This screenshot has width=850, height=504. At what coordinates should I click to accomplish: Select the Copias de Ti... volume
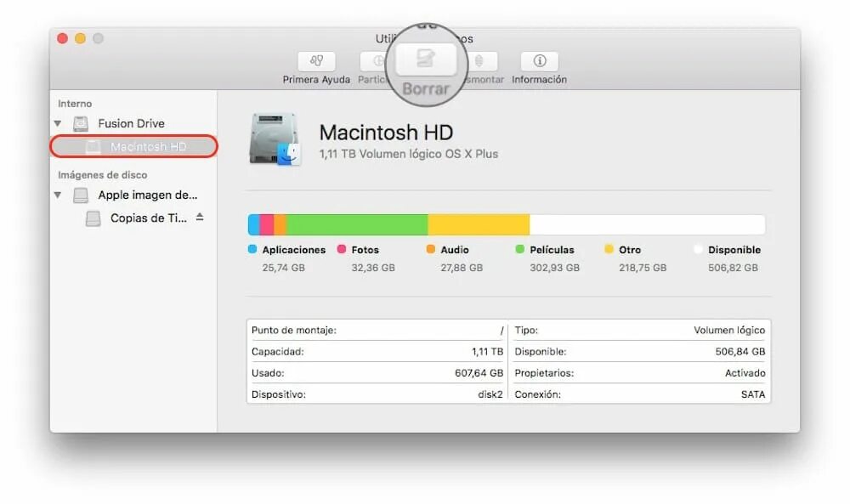[x=148, y=218]
